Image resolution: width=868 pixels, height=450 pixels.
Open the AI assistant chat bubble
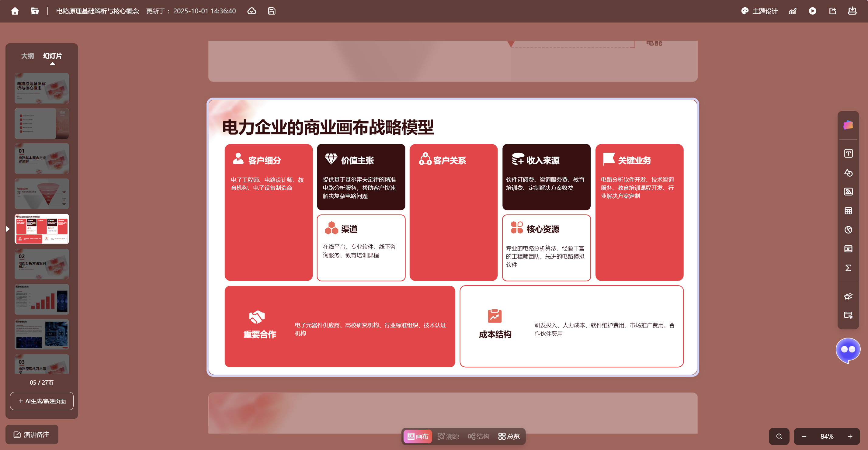[848, 350]
